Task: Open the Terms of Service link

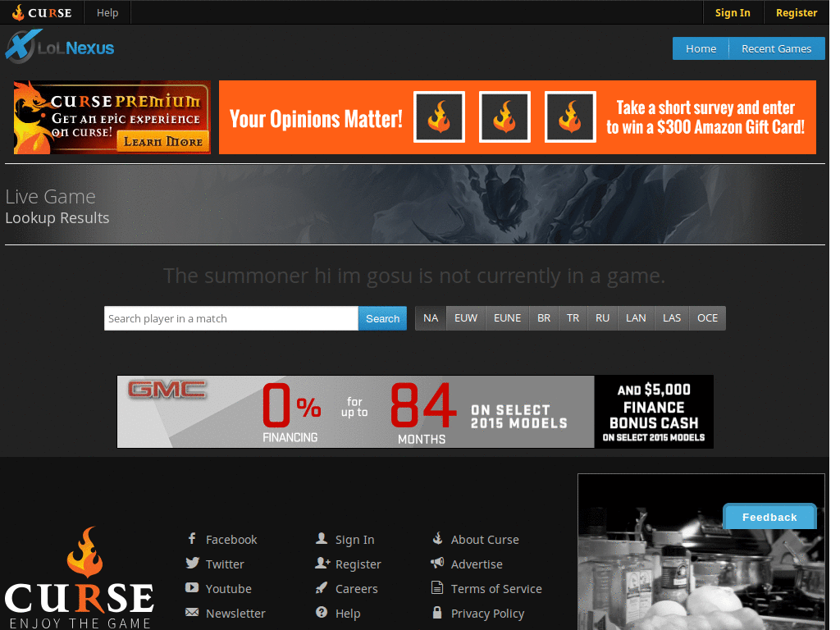Action: (x=496, y=589)
